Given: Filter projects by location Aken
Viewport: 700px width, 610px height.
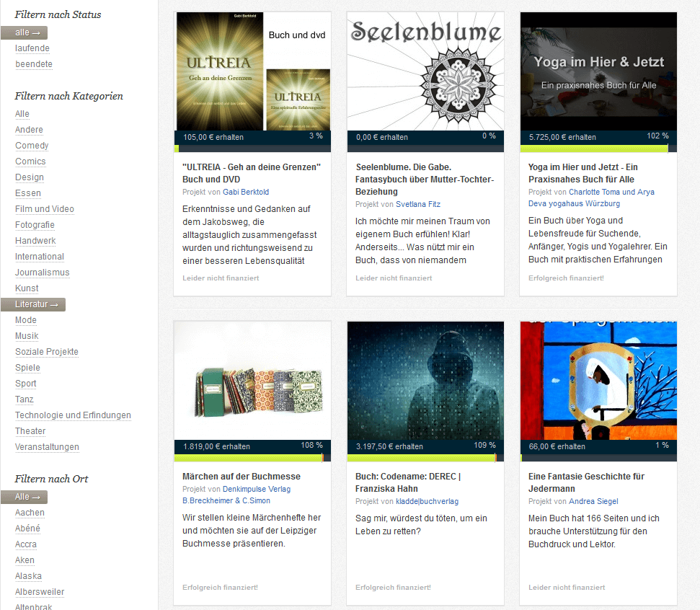Looking at the screenshot, I should [25, 560].
